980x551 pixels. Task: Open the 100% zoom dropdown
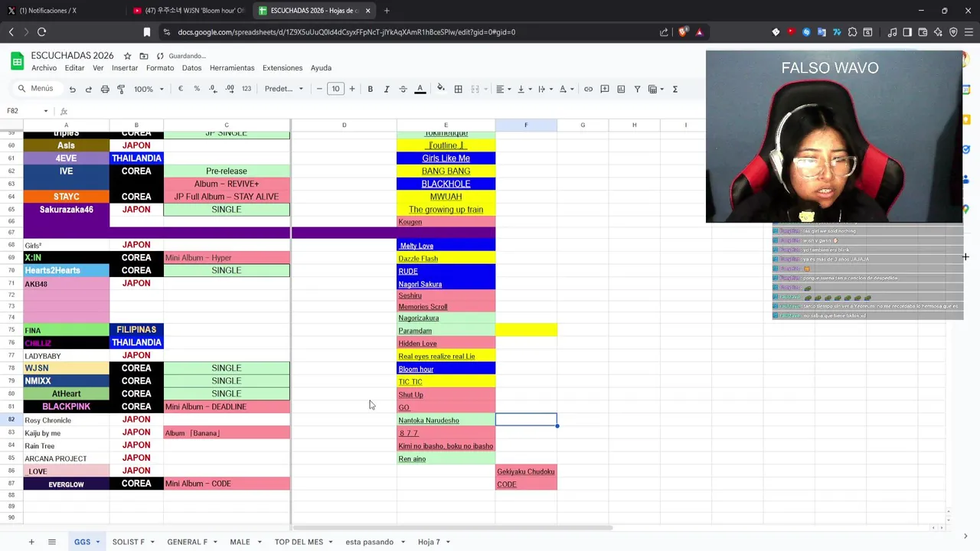[149, 89]
